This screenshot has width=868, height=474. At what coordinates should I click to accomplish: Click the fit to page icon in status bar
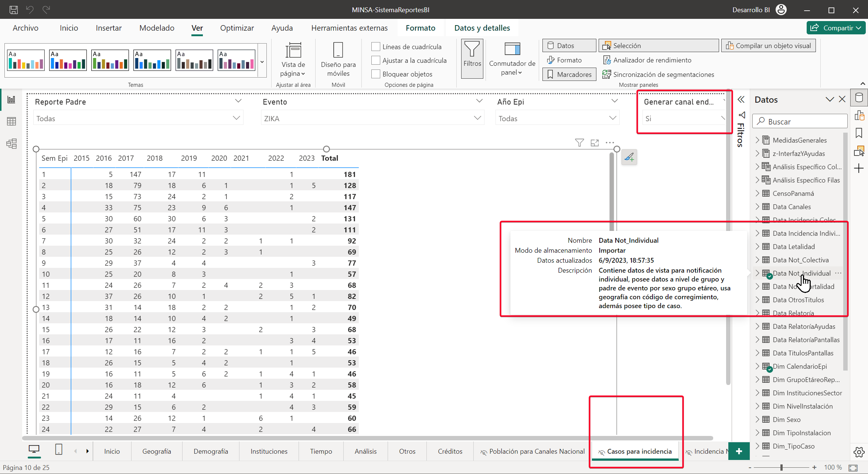pos(853,467)
